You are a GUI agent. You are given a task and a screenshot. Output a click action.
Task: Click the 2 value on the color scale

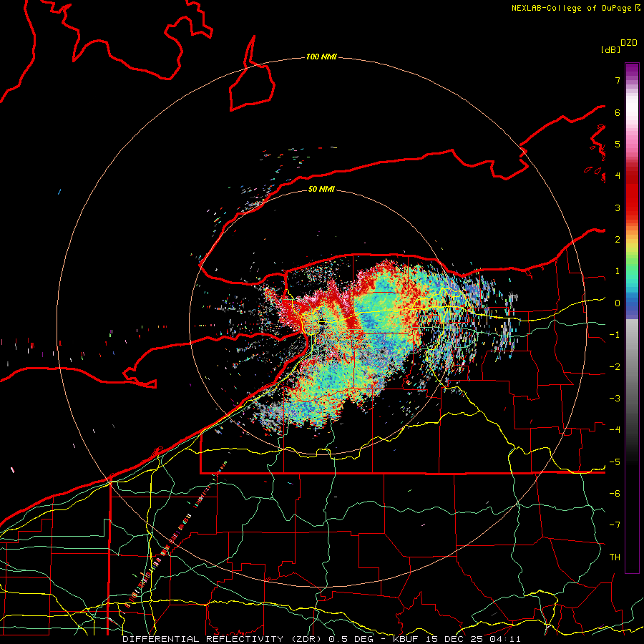[x=618, y=240]
